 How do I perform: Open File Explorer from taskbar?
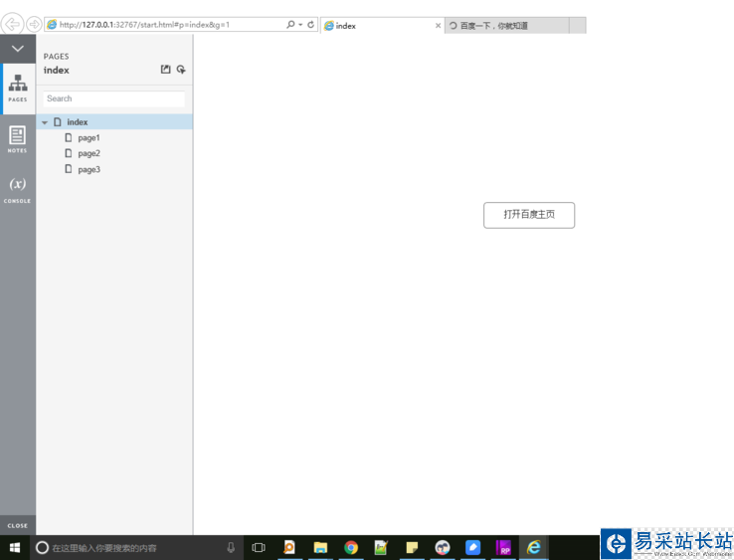320,547
